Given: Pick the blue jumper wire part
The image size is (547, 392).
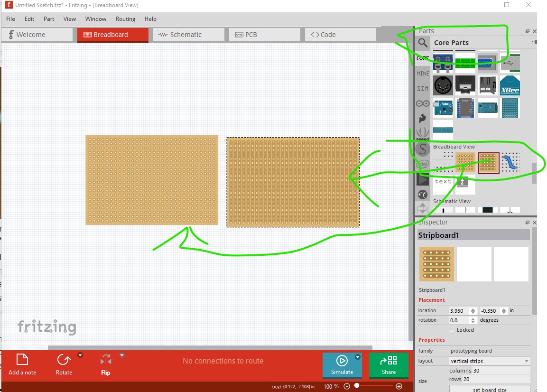Looking at the screenshot, I should pyautogui.click(x=510, y=163).
